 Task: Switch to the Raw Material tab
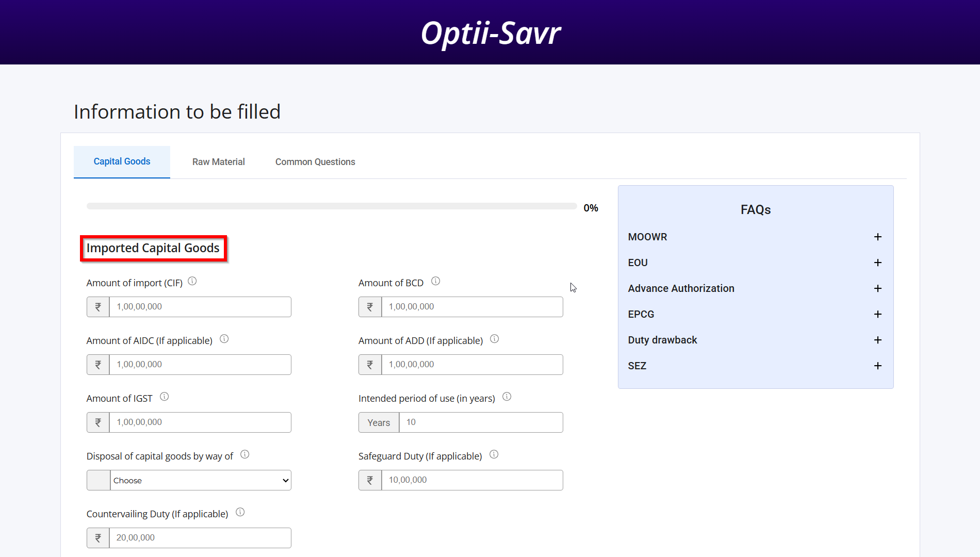pos(218,162)
